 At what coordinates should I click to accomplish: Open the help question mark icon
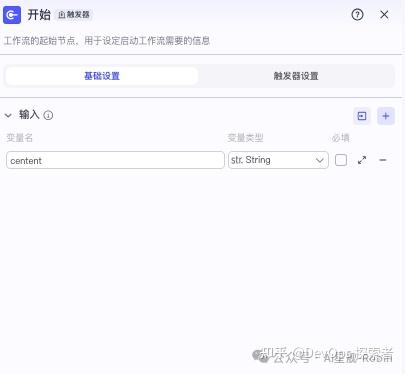click(x=357, y=15)
